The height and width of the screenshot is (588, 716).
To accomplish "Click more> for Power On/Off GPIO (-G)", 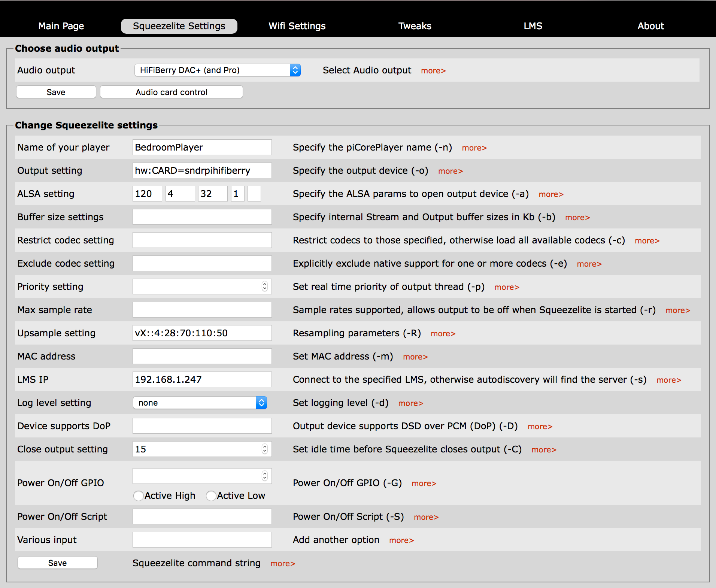I will (424, 484).
